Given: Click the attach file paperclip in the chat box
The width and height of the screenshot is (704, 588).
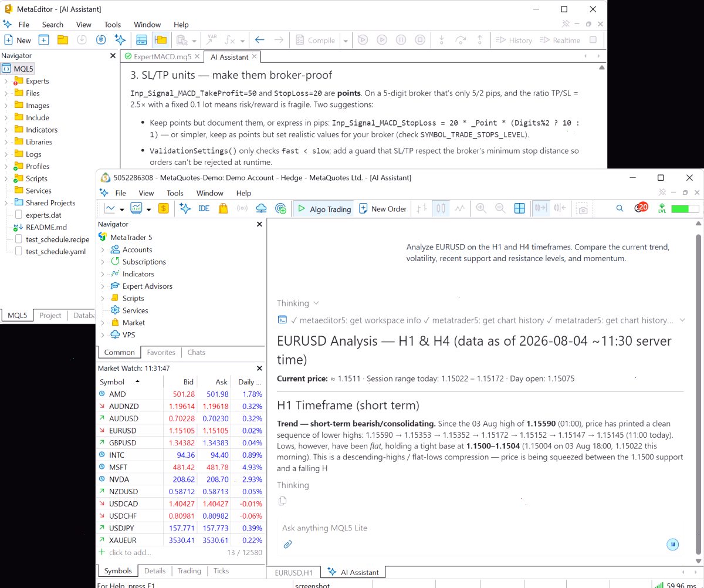Looking at the screenshot, I should (287, 545).
